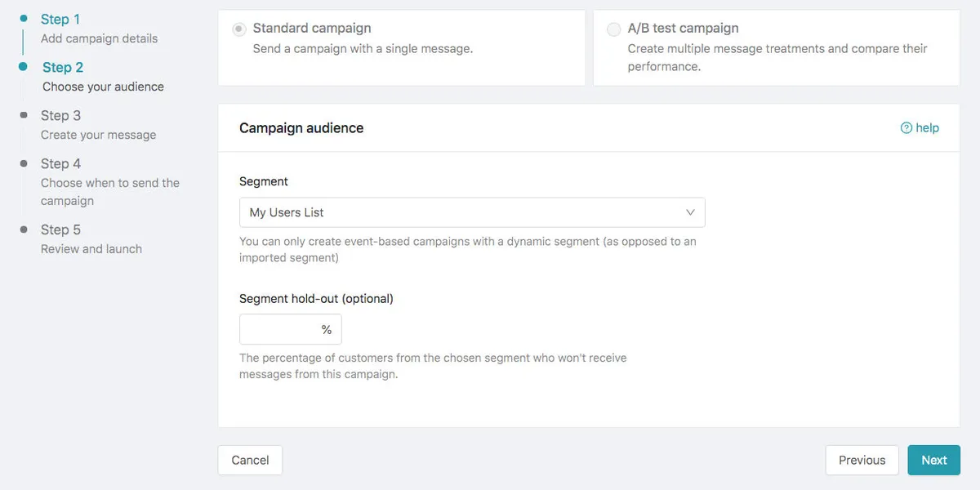Click the Step 5 bullet marker
This screenshot has width=980, height=490.
[24, 229]
